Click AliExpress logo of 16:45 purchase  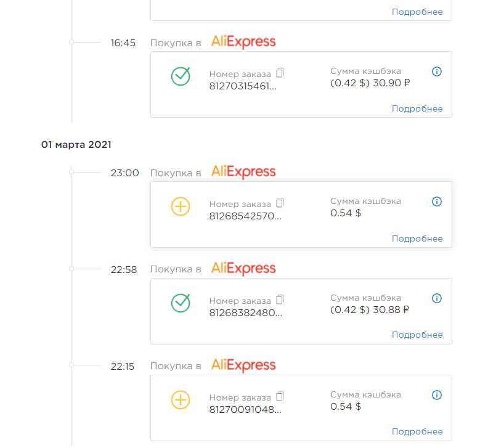[x=243, y=42]
